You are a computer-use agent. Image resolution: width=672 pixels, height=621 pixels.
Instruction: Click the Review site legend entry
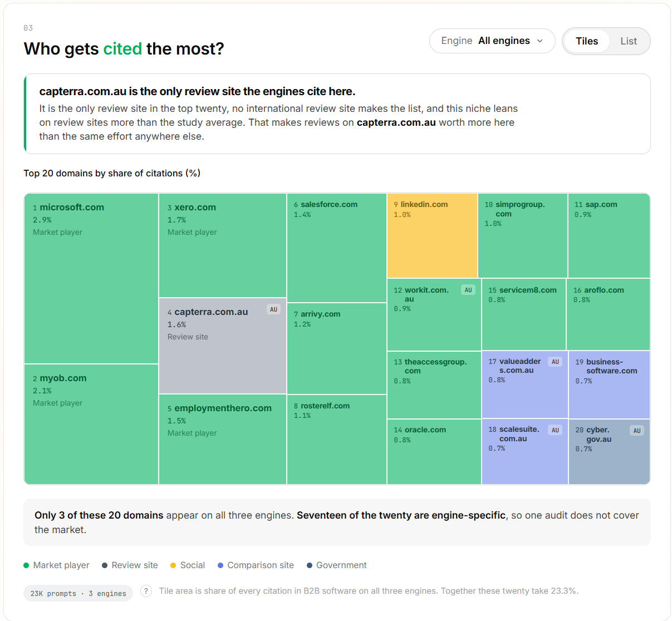tap(130, 565)
